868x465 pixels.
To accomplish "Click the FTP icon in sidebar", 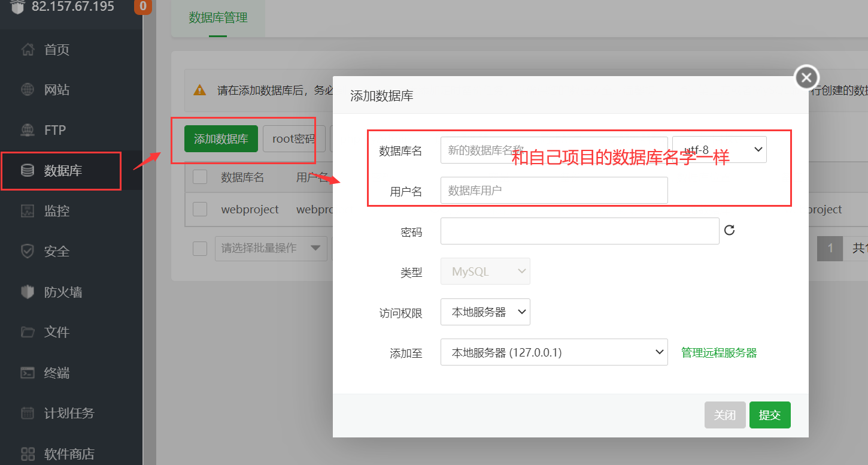I will 28,130.
